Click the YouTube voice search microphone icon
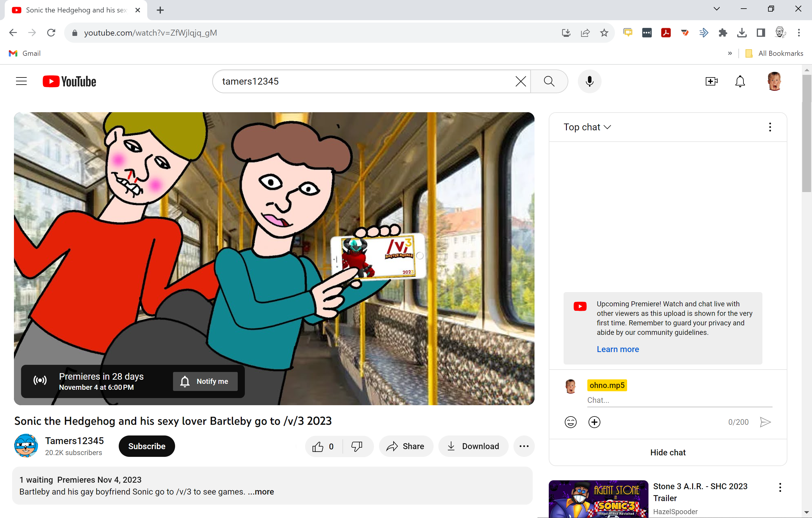812x518 pixels. tap(589, 81)
